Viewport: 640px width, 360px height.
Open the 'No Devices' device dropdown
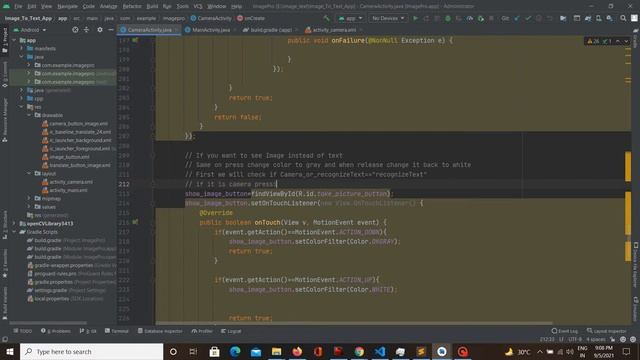388,18
